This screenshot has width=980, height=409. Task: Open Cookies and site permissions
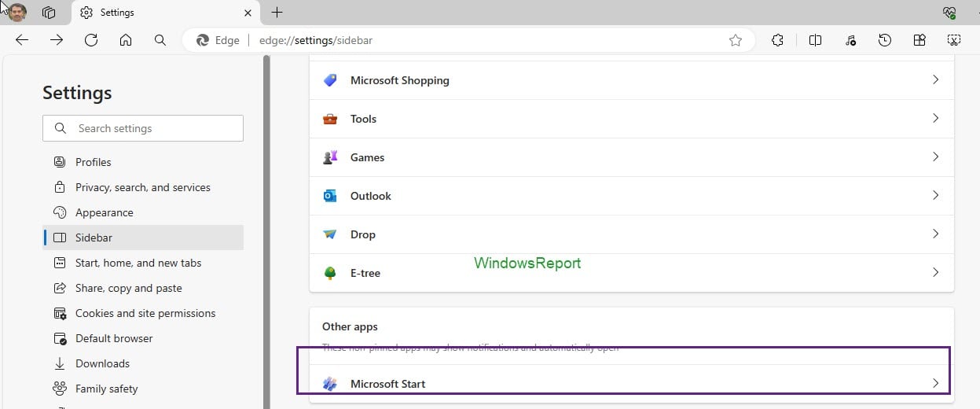(x=143, y=313)
